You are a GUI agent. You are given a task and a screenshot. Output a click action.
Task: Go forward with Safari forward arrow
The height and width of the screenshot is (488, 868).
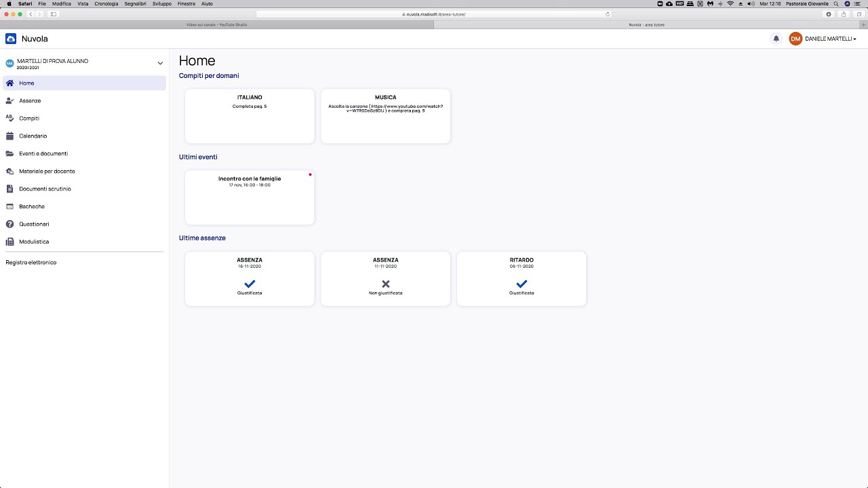click(x=39, y=14)
